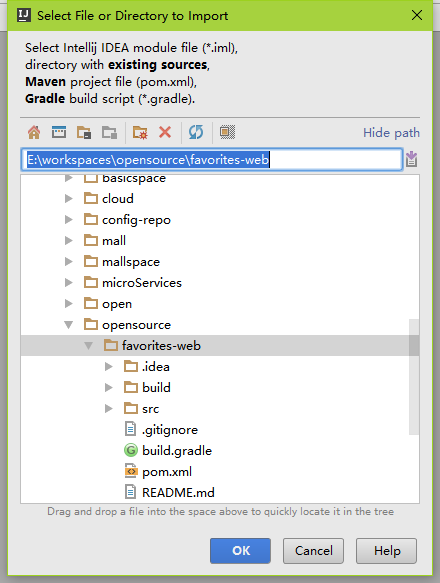Click the red Delete icon
Screen dimensions: 440x583
click(x=165, y=132)
